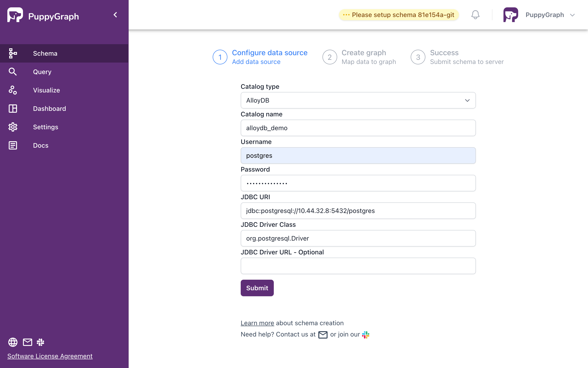Click the JDBC Driver URL optional field
This screenshot has height=368, width=588.
(358, 266)
